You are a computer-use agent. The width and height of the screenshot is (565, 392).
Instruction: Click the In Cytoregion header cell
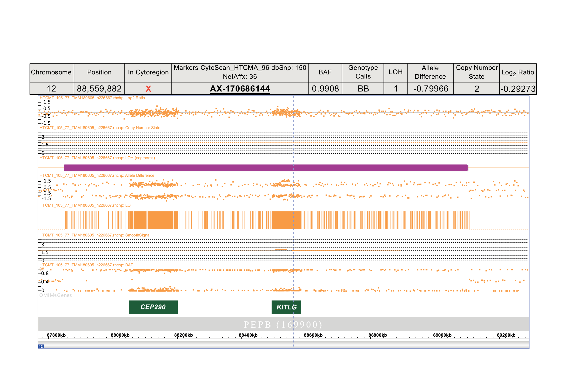(148, 73)
